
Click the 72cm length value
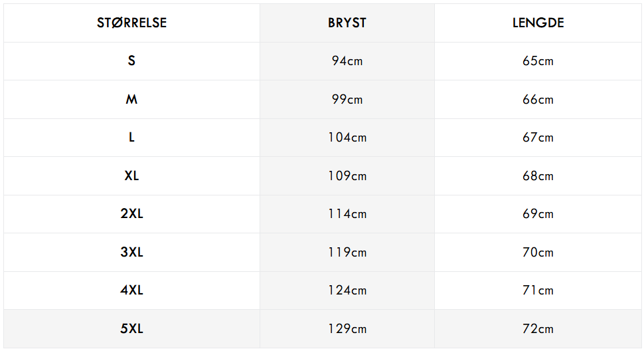(x=538, y=328)
